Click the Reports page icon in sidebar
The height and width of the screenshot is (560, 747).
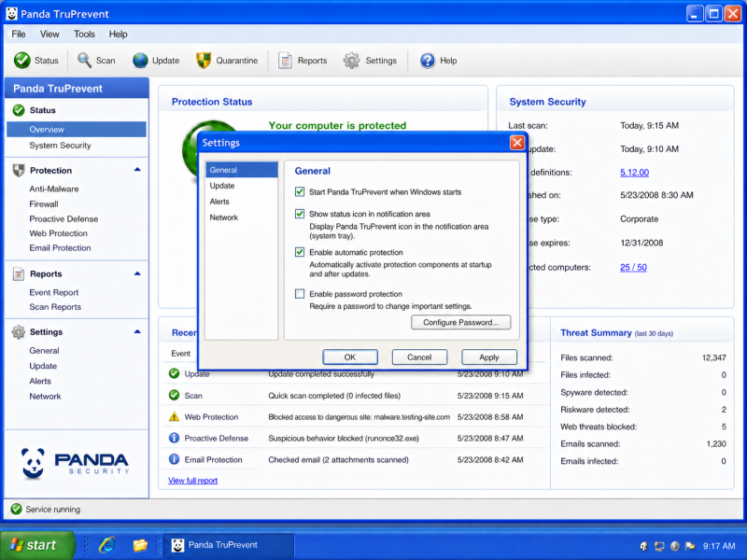[19, 273]
